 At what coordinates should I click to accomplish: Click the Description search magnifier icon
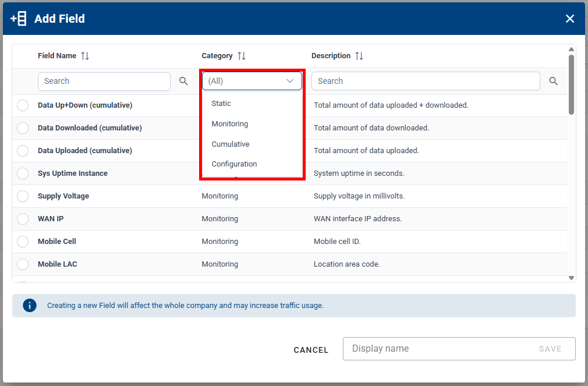point(553,81)
